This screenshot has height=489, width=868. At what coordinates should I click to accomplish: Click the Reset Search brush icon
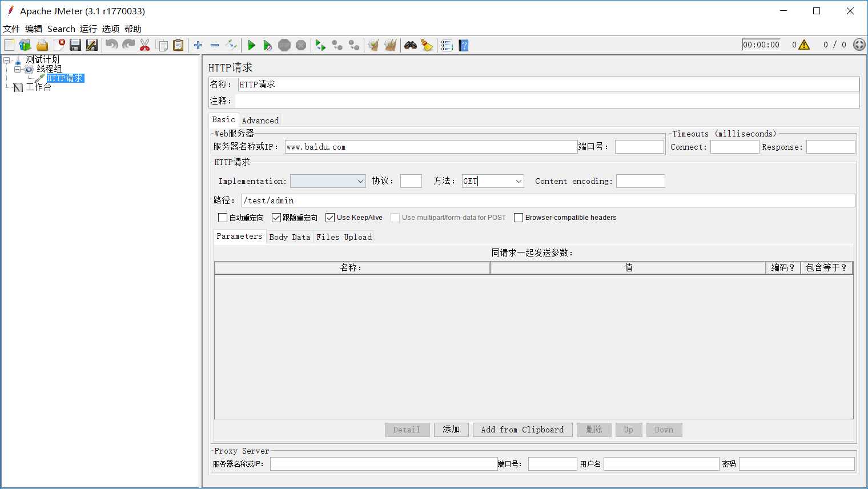427,45
